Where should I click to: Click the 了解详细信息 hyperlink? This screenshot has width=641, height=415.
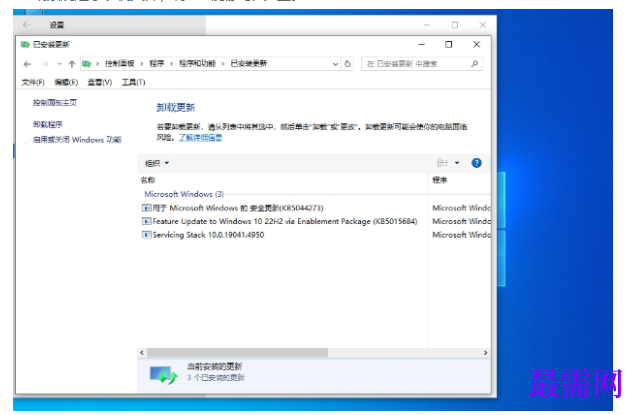pyautogui.click(x=200, y=138)
